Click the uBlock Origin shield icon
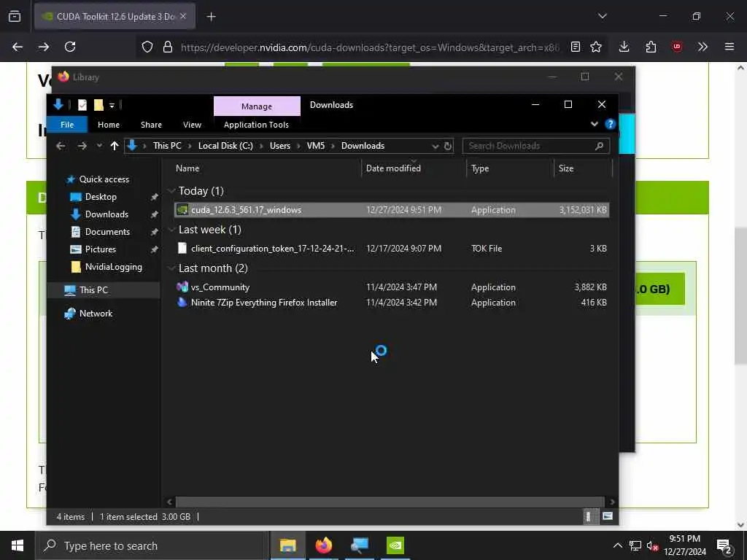The height and width of the screenshot is (560, 747). (x=677, y=47)
